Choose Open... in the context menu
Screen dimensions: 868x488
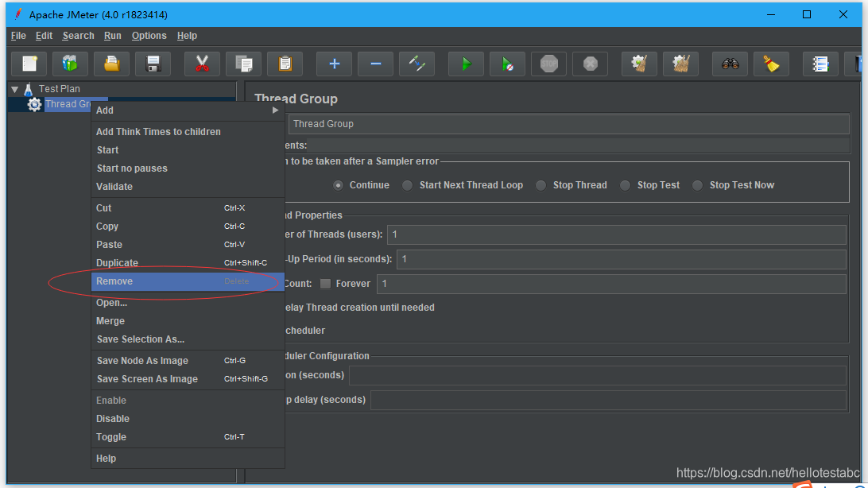pyautogui.click(x=188, y=303)
